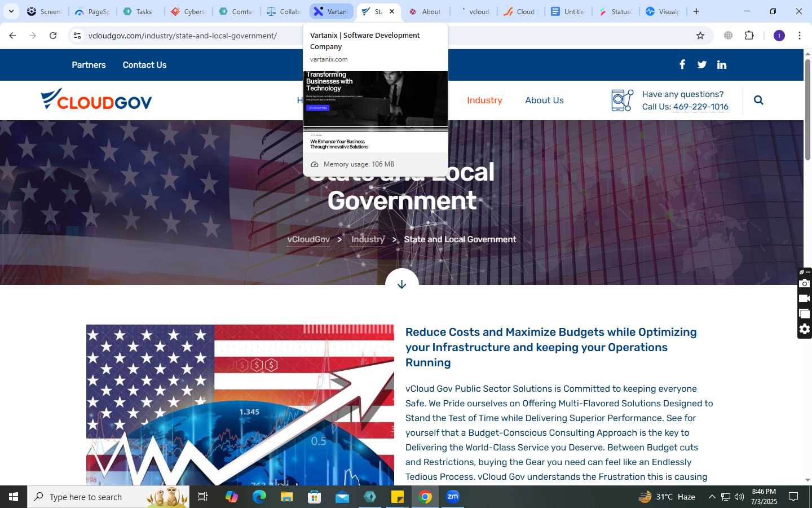This screenshot has height=508, width=812.
Task: Show hidden system tray icons
Action: click(x=712, y=497)
